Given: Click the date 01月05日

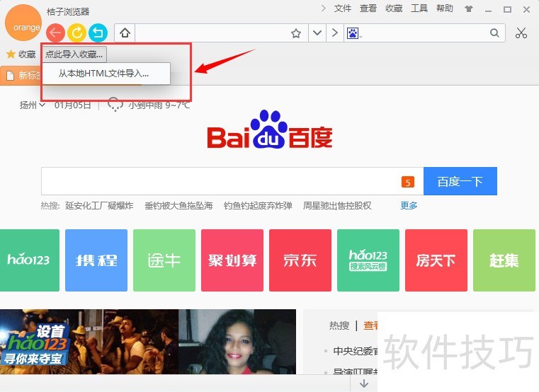Looking at the screenshot, I should 72,105.
